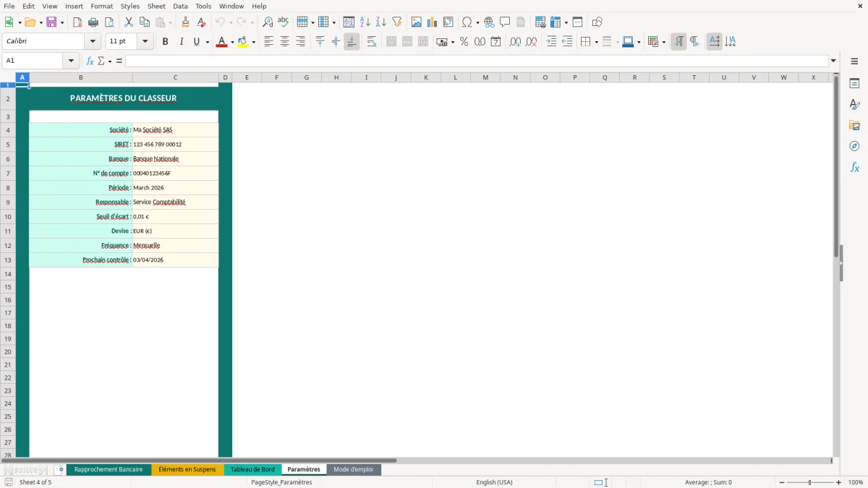
Task: Click Sort Descending icon
Action: [380, 22]
